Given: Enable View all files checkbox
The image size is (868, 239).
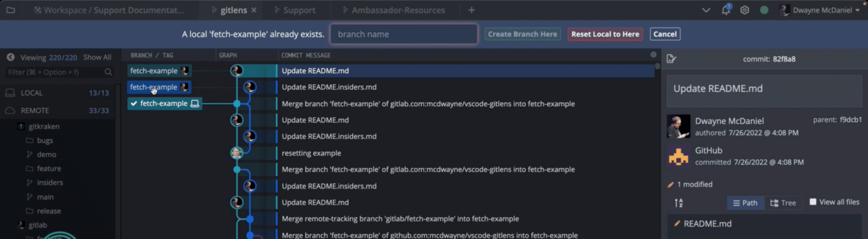Looking at the screenshot, I should (x=813, y=202).
